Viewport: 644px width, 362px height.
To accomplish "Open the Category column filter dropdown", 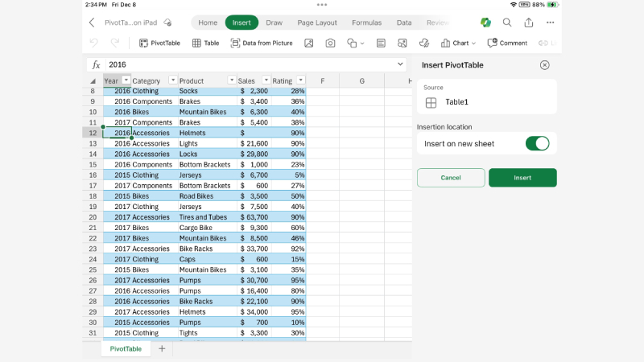I will [173, 80].
